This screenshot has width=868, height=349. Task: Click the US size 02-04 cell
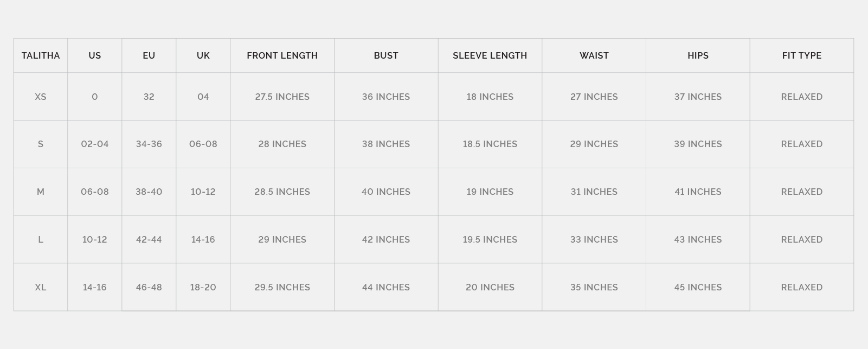coord(95,144)
